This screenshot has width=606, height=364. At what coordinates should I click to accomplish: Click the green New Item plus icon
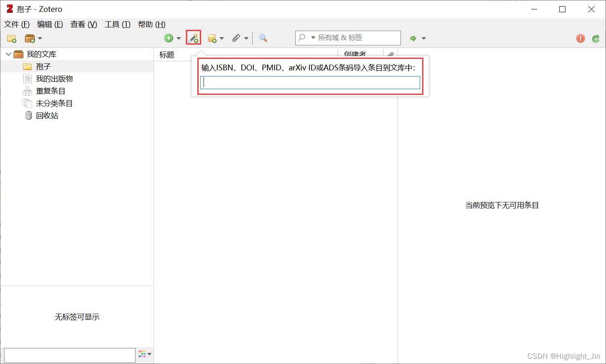(x=169, y=38)
